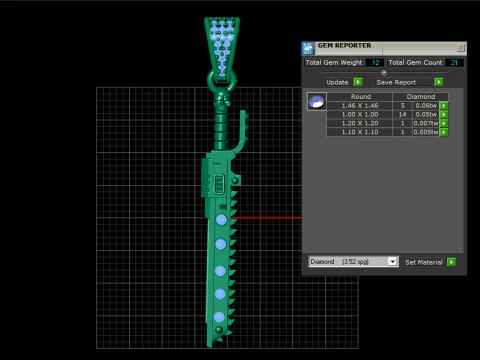Click the 0.06tw weight cell
This screenshot has height=360, width=480.
(x=426, y=106)
